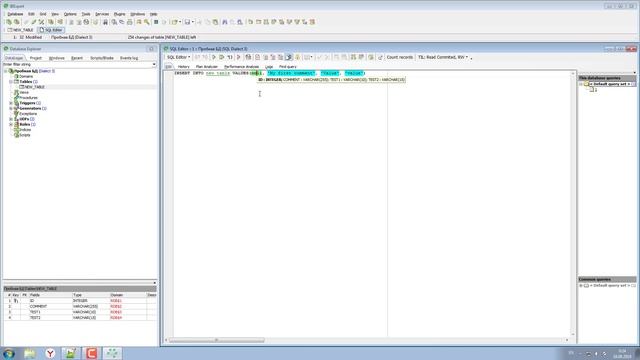640x360 pixels.
Task: Open the red C app on taskbar
Action: click(x=91, y=353)
